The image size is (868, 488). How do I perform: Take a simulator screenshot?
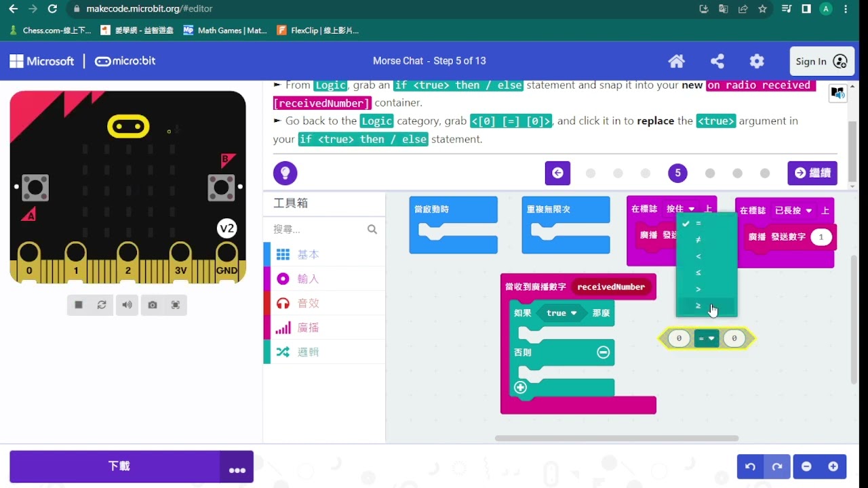coord(152,305)
